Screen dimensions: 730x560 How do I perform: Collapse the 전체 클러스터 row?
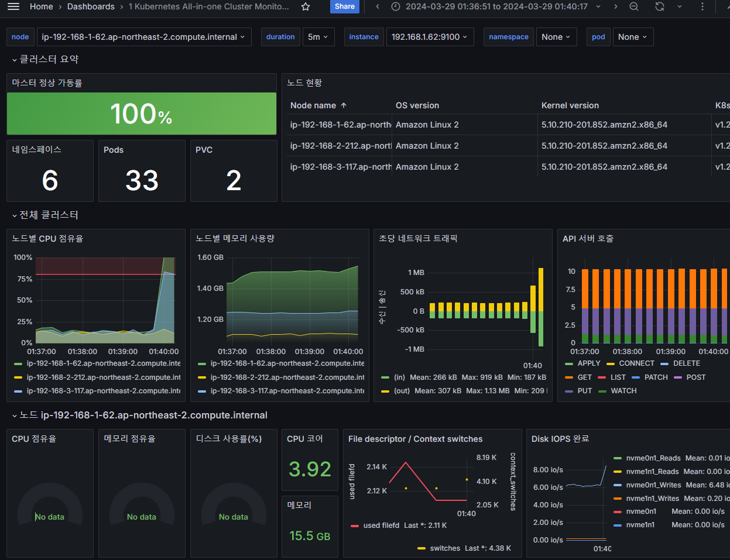45,215
